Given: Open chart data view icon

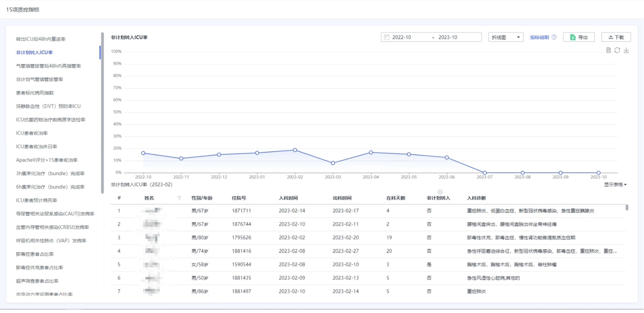Looking at the screenshot, I should [609, 50].
